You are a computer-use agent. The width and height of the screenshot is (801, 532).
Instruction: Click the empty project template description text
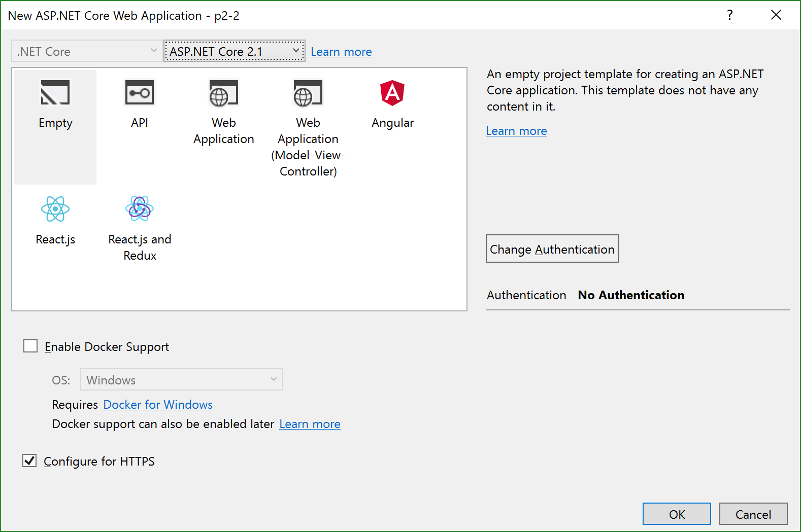point(625,90)
